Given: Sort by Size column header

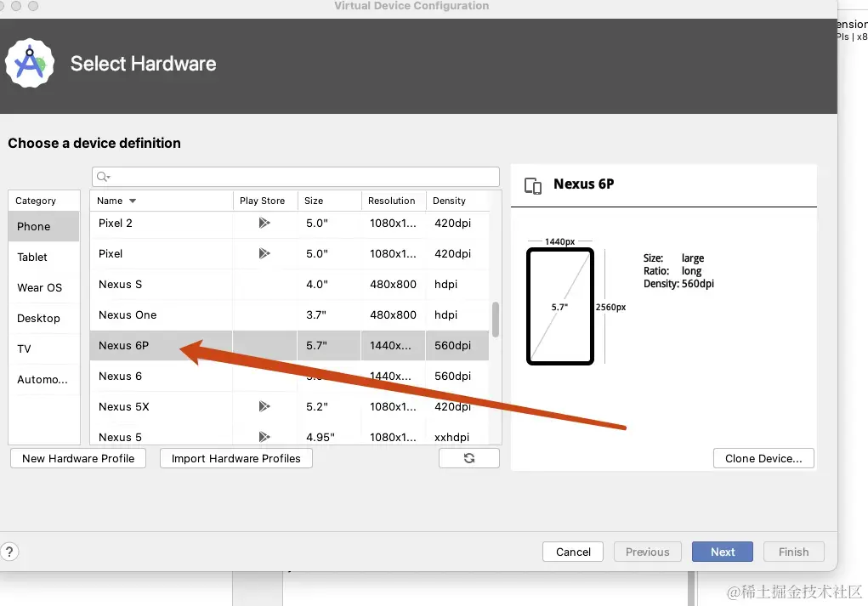Looking at the screenshot, I should [329, 201].
